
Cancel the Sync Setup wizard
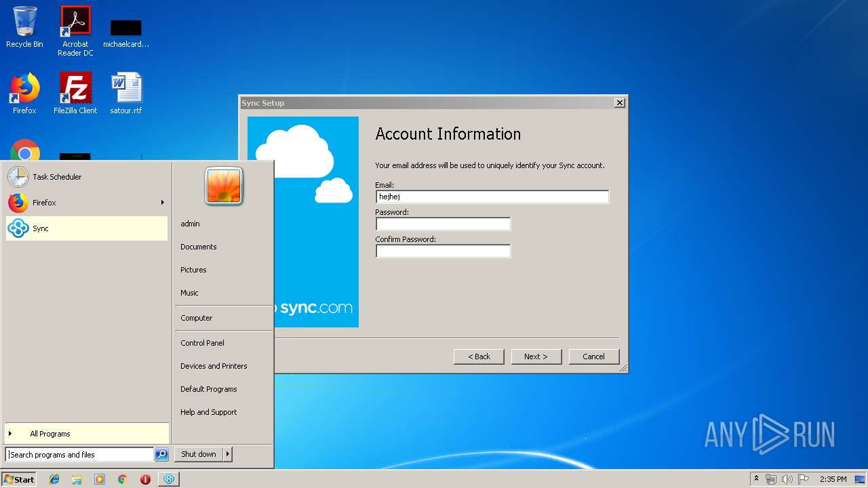coord(593,357)
